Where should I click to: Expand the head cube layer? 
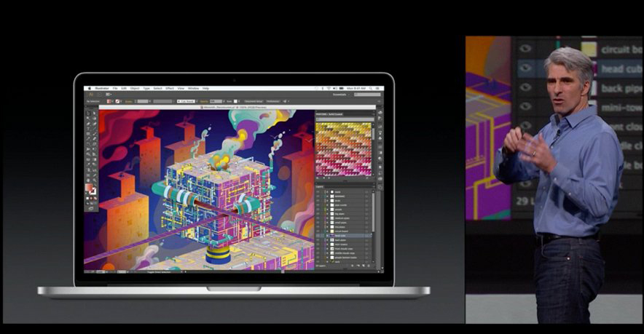(327, 236)
